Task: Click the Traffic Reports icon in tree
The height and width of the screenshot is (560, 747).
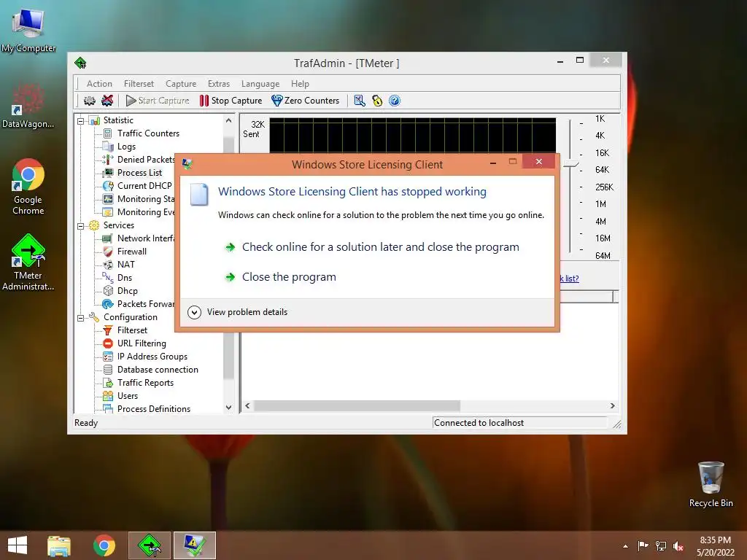Action: (108, 383)
